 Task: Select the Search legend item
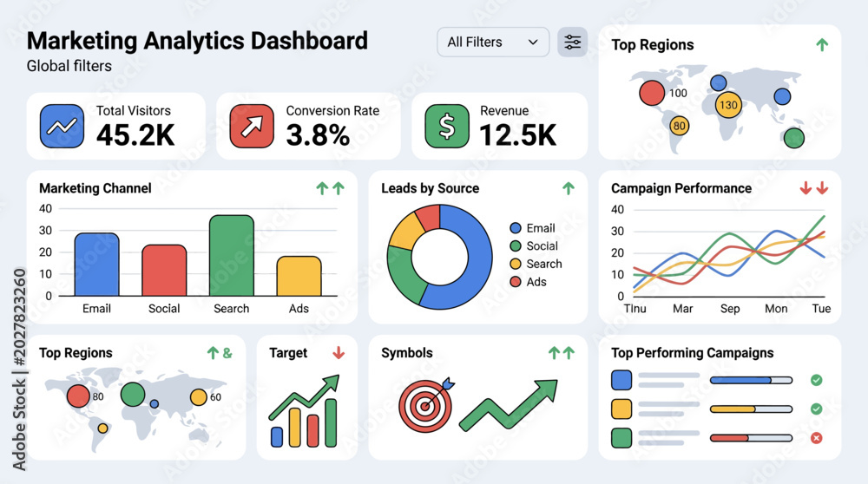pyautogui.click(x=536, y=264)
